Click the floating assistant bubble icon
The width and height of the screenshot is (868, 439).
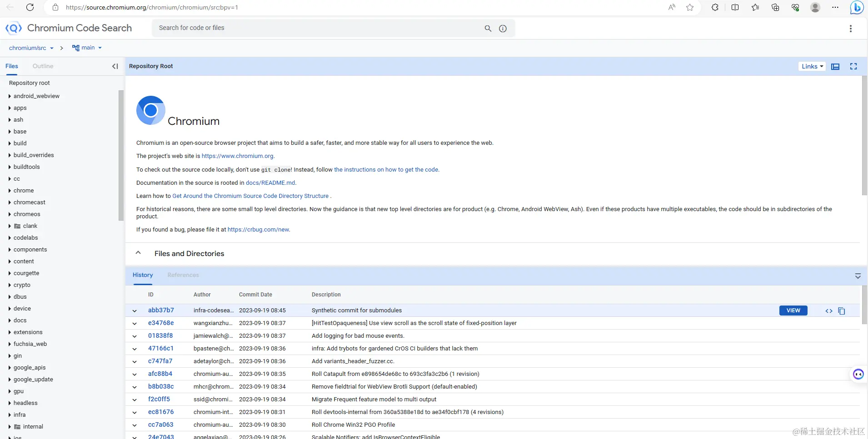858,374
